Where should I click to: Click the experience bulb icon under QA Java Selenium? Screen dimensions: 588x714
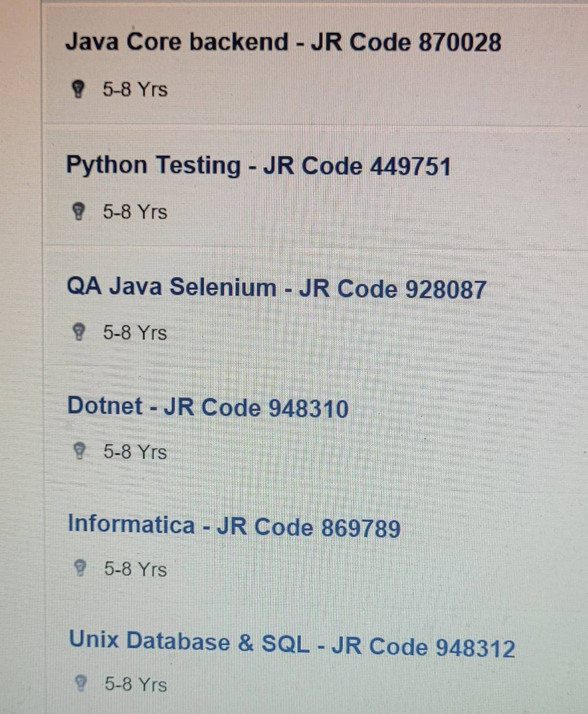coord(79,332)
